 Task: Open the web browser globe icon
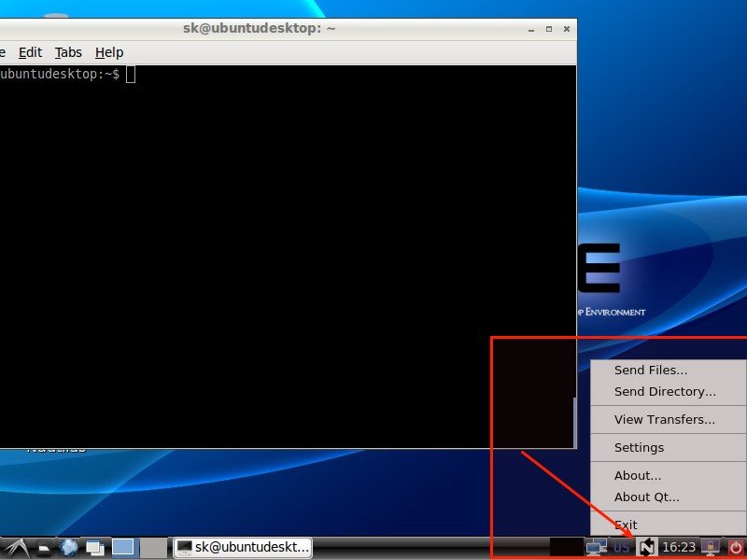[x=69, y=548]
